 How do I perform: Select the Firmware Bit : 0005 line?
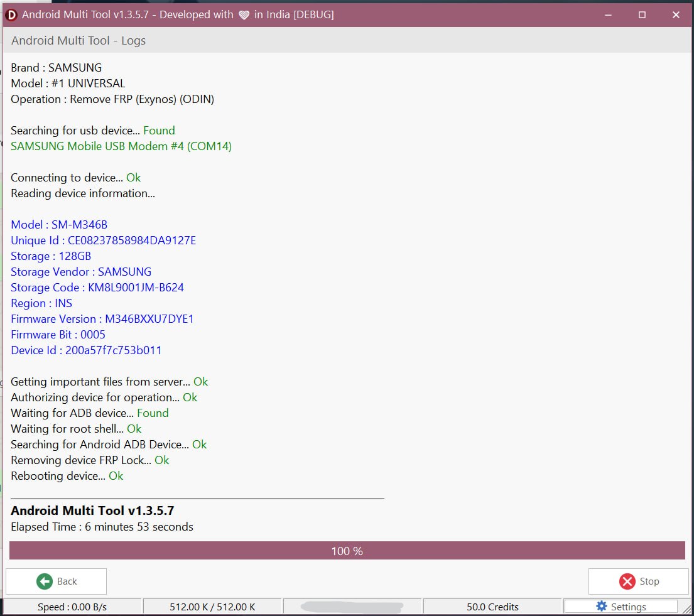(x=58, y=335)
